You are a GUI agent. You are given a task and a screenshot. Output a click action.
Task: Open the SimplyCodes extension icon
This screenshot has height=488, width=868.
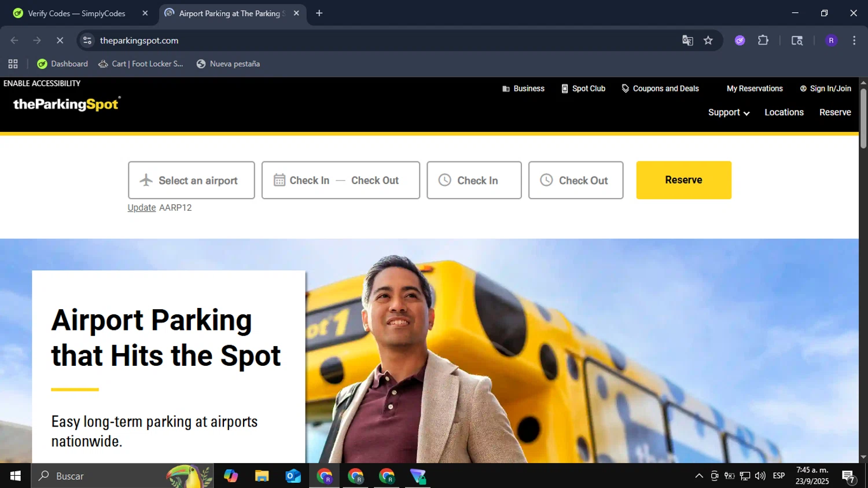740,41
